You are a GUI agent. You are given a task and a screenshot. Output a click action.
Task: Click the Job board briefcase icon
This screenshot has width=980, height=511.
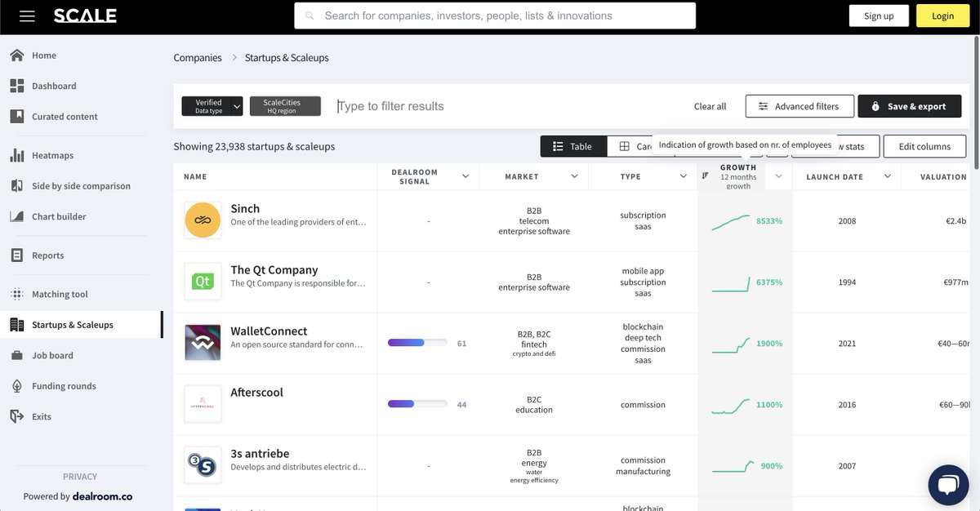pos(16,355)
